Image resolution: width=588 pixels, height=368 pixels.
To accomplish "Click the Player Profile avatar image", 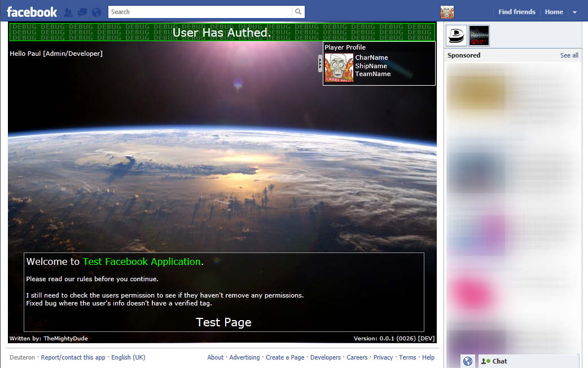I will click(x=339, y=68).
